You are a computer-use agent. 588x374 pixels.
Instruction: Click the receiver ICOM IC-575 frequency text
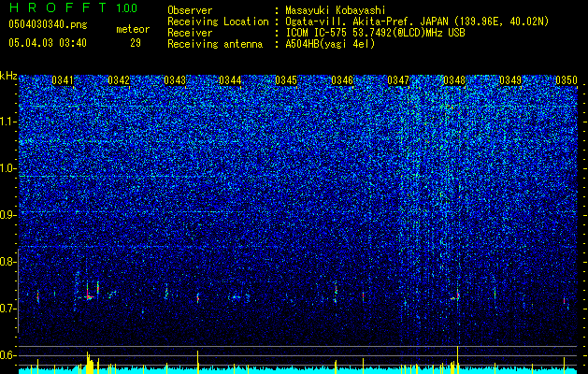[x=375, y=33]
